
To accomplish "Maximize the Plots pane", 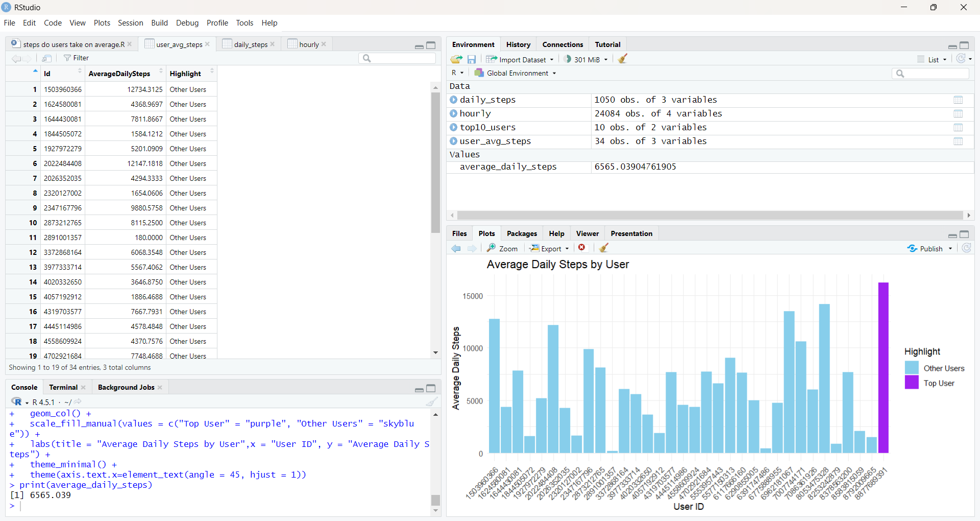I will (964, 234).
